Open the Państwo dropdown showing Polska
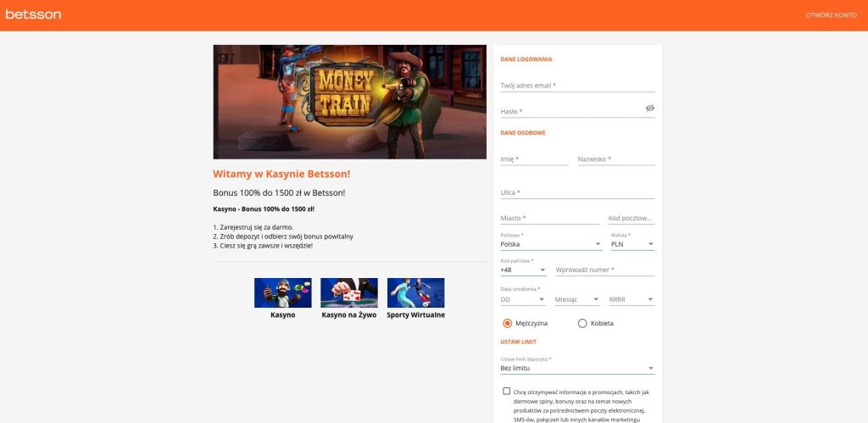Image resolution: width=868 pixels, height=423 pixels. click(x=551, y=243)
